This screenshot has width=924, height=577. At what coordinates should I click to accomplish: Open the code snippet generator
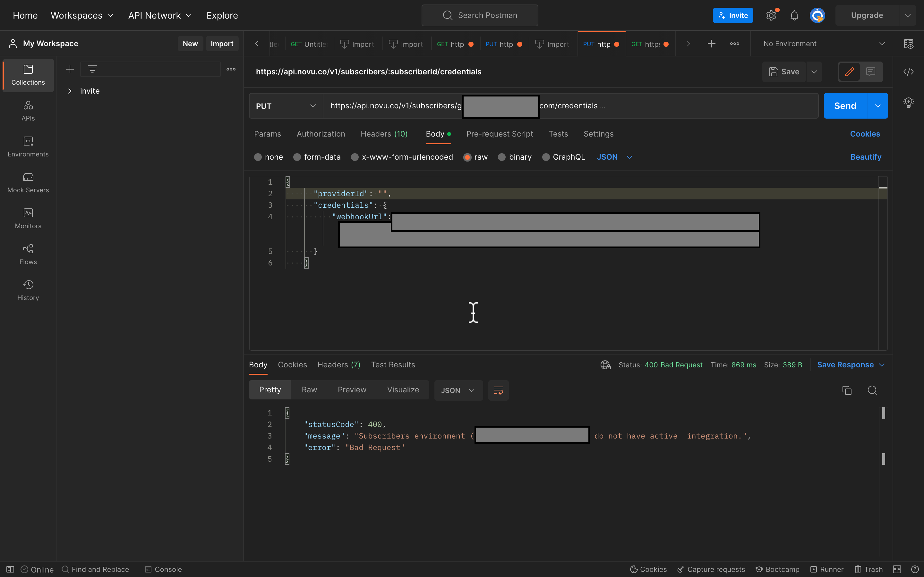(909, 72)
